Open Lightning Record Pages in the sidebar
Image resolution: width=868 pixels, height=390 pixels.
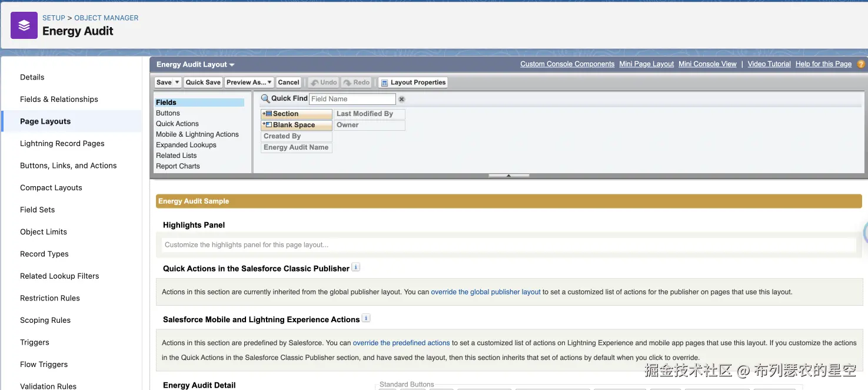click(62, 143)
